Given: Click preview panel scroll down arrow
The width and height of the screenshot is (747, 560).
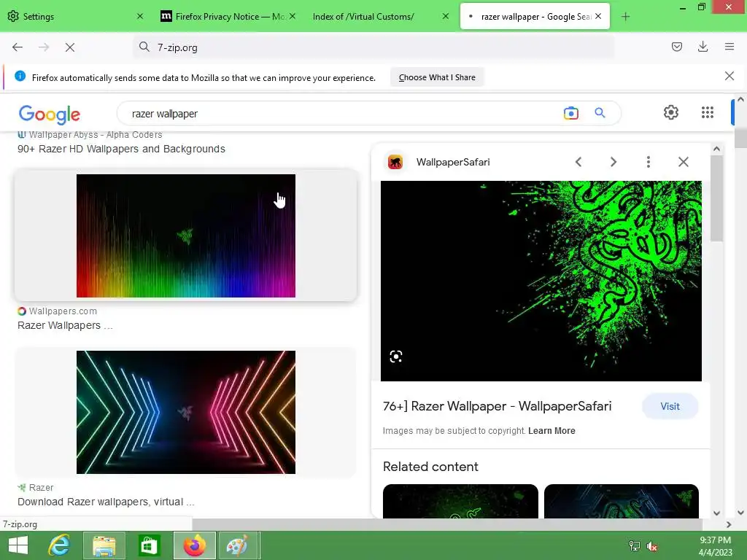Looking at the screenshot, I should pyautogui.click(x=716, y=513).
